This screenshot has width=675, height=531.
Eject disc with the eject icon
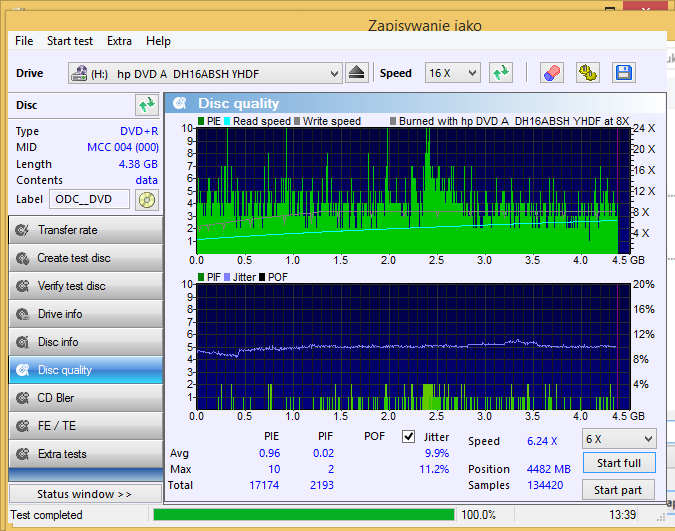point(356,73)
